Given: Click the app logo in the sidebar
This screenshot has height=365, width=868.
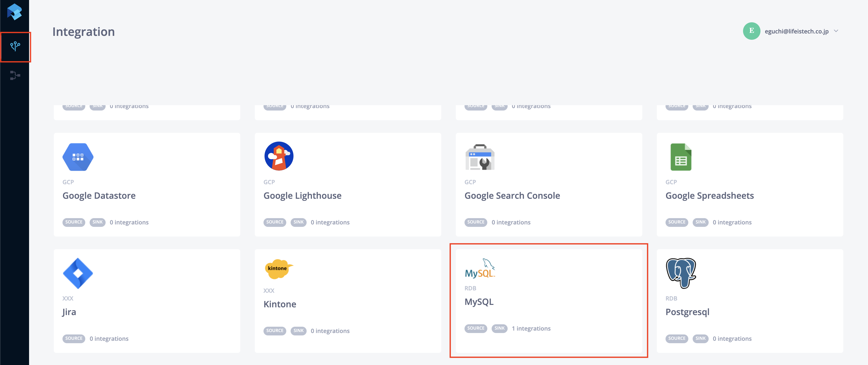Looking at the screenshot, I should 15,12.
